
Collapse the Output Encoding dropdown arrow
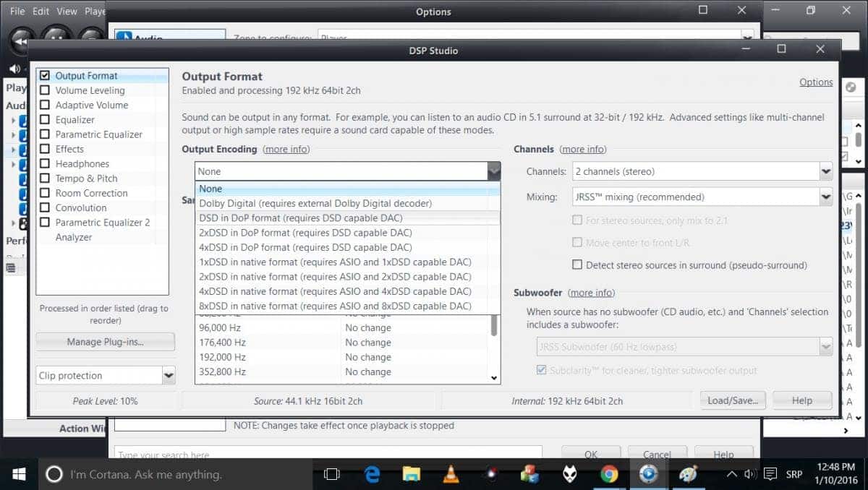click(x=494, y=171)
